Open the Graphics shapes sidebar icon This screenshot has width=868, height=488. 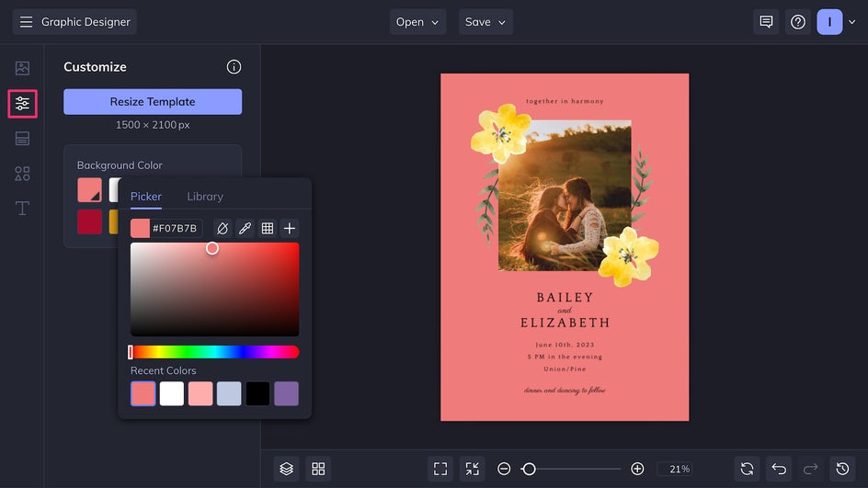click(x=22, y=174)
